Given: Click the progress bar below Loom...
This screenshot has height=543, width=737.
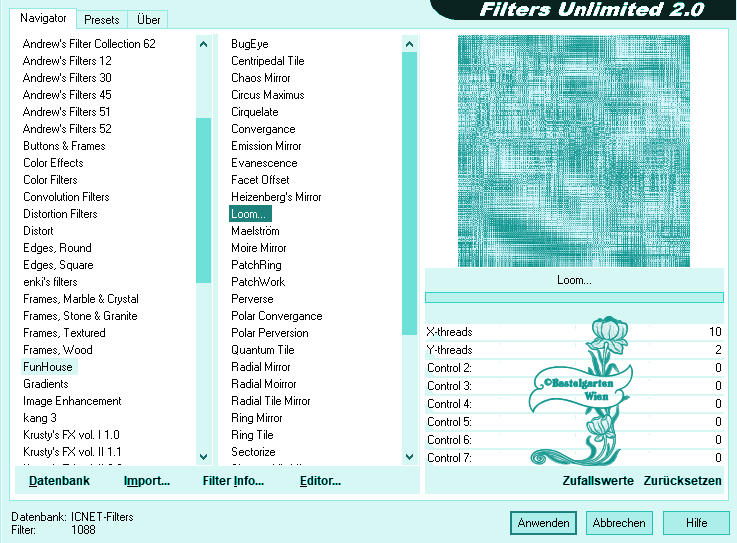Looking at the screenshot, I should (x=574, y=297).
